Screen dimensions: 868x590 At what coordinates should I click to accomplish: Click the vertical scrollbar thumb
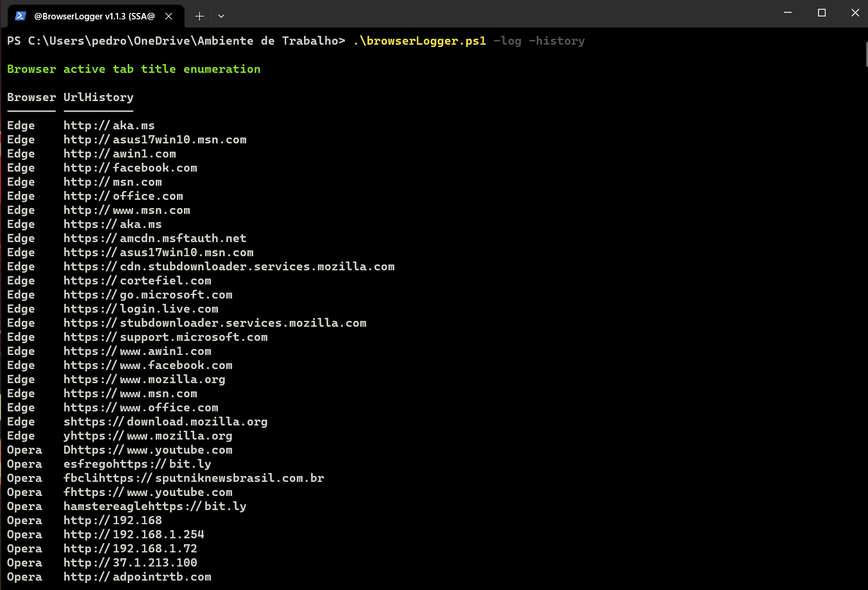coord(866,54)
